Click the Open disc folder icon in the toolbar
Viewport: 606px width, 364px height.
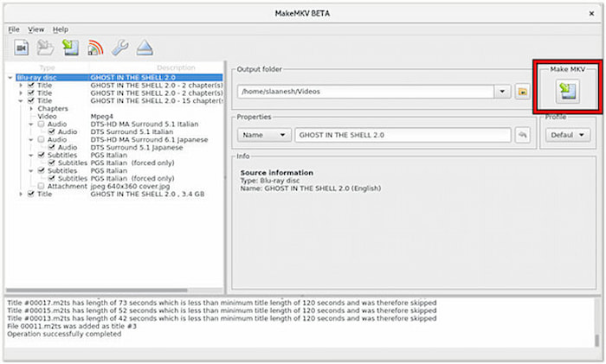45,48
